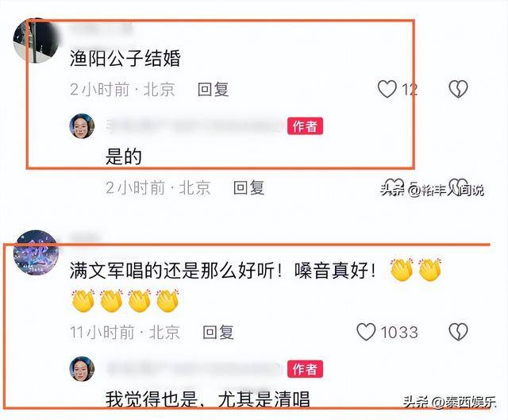Screen dimensions: 508x420
Task: Open blurred author username above 是的
Action: (194, 126)
